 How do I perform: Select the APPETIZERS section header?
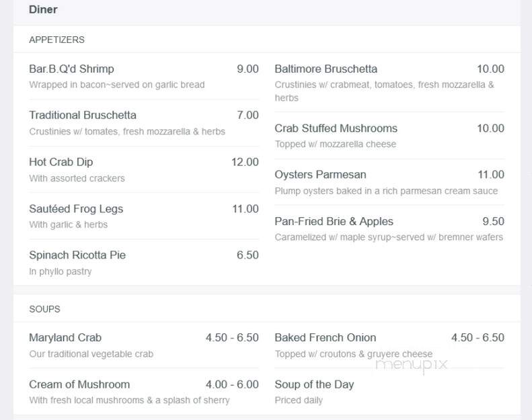56,40
